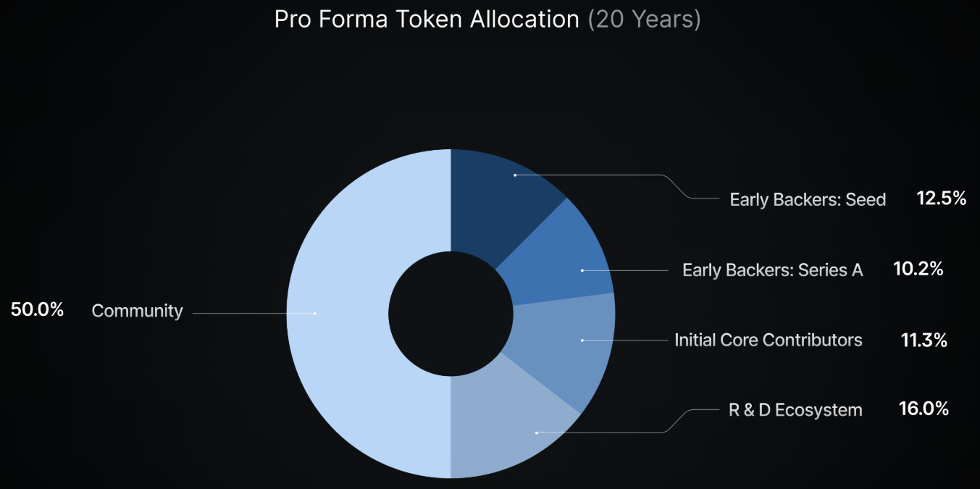This screenshot has width=980, height=489.
Task: Click the Community label text
Action: pyautogui.click(x=137, y=311)
